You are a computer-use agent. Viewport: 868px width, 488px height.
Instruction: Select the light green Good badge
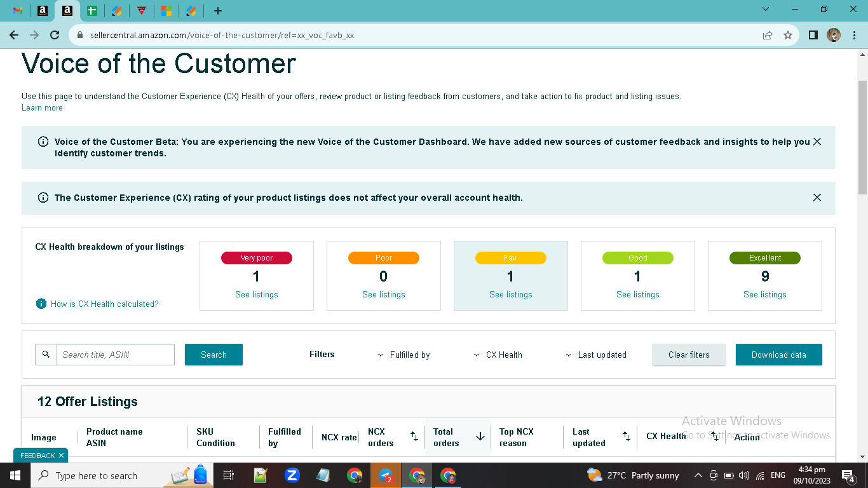638,258
